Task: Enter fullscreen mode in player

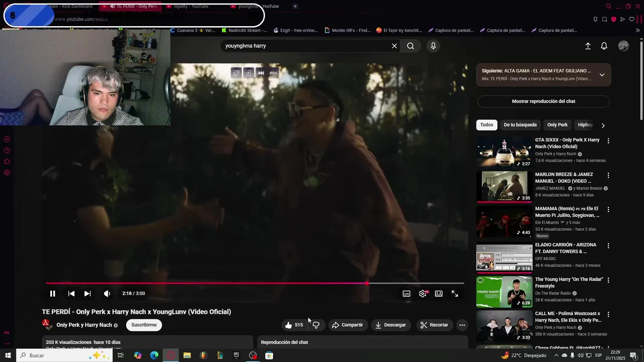Action: (x=455, y=294)
